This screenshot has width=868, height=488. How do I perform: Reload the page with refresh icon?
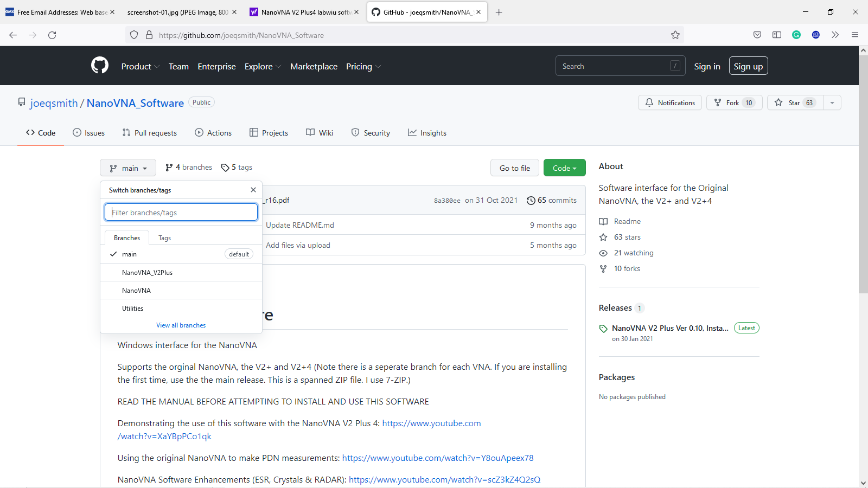[x=52, y=35]
